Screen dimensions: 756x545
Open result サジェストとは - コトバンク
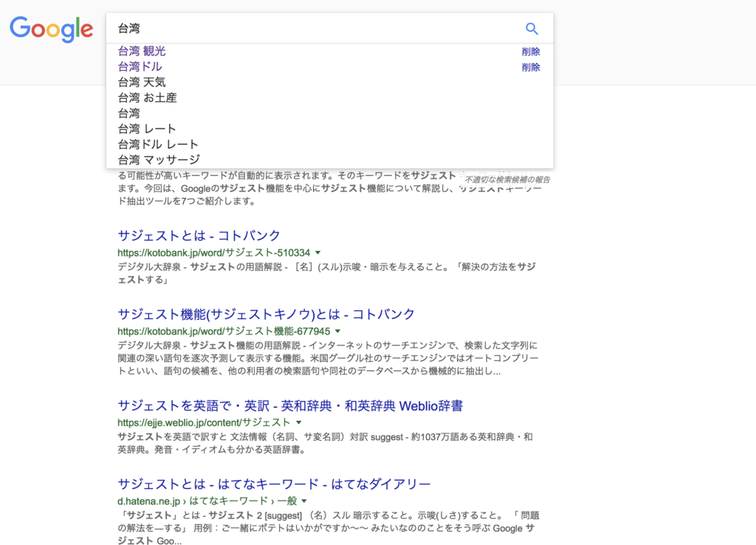(199, 236)
